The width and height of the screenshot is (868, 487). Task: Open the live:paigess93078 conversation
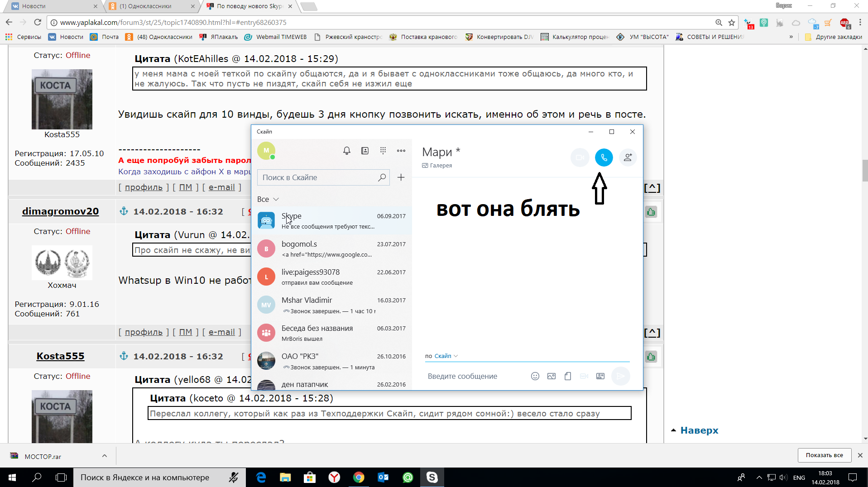tap(331, 277)
